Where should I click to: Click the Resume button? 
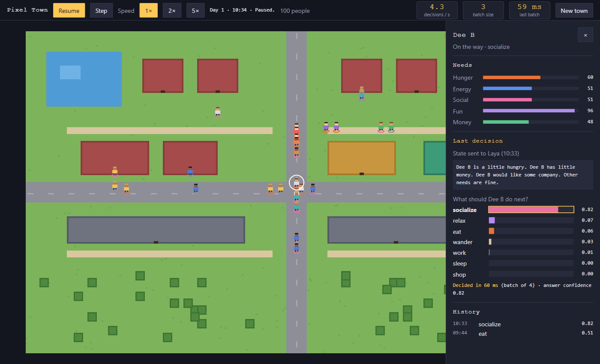[69, 10]
